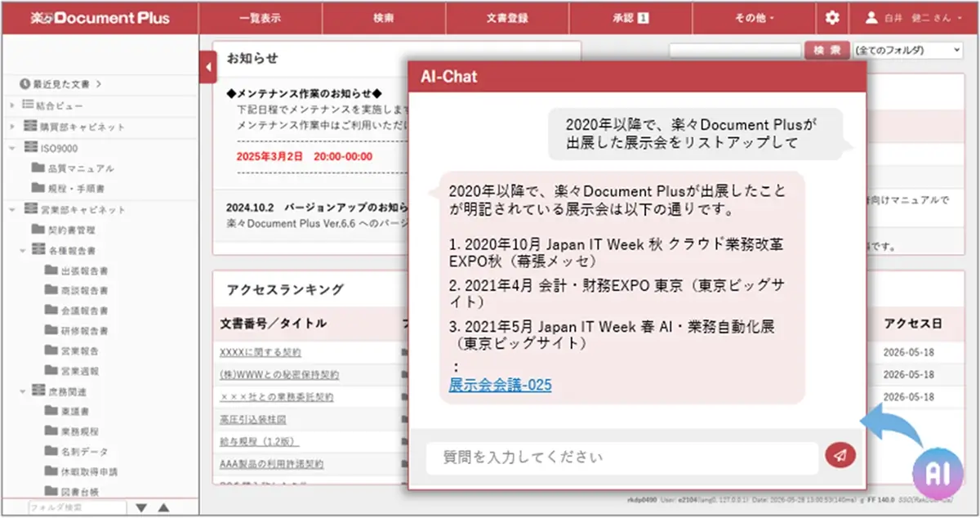Open the XXXXに関する契約 document link
Image resolution: width=980 pixels, height=518 pixels.
tap(261, 352)
